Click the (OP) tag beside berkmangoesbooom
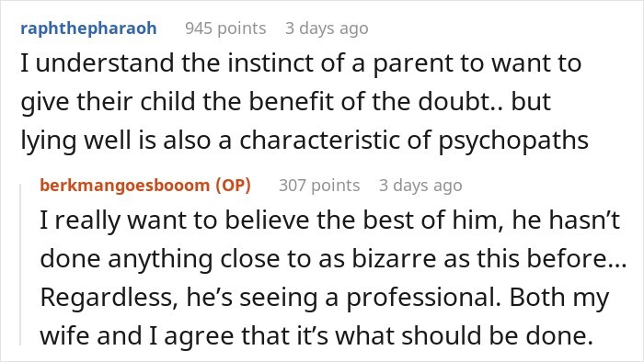This screenshot has width=644, height=362. (234, 186)
